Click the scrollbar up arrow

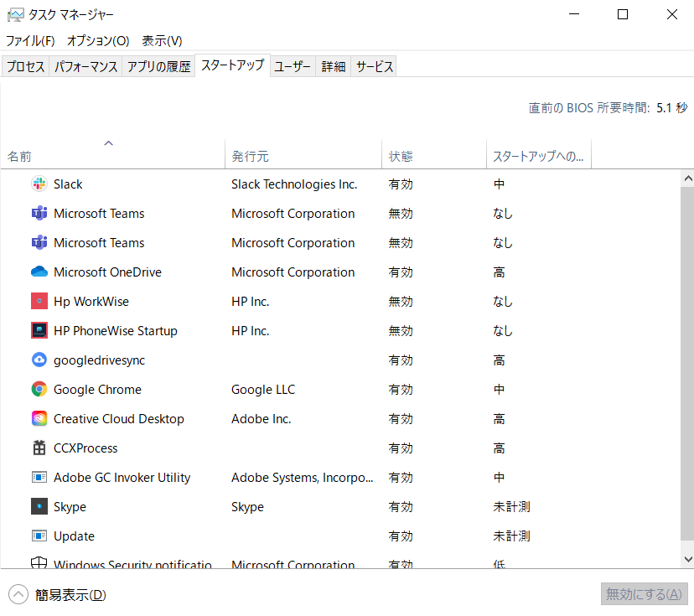tap(687, 179)
